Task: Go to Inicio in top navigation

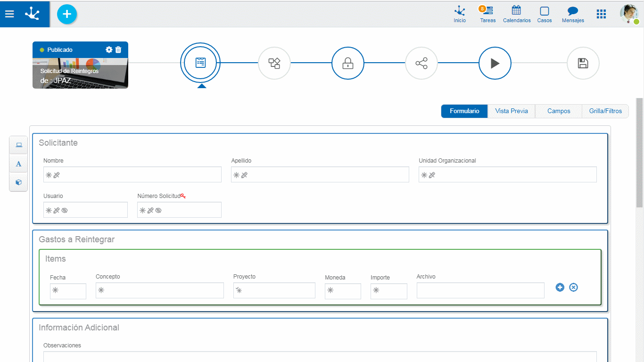Action: pyautogui.click(x=460, y=15)
